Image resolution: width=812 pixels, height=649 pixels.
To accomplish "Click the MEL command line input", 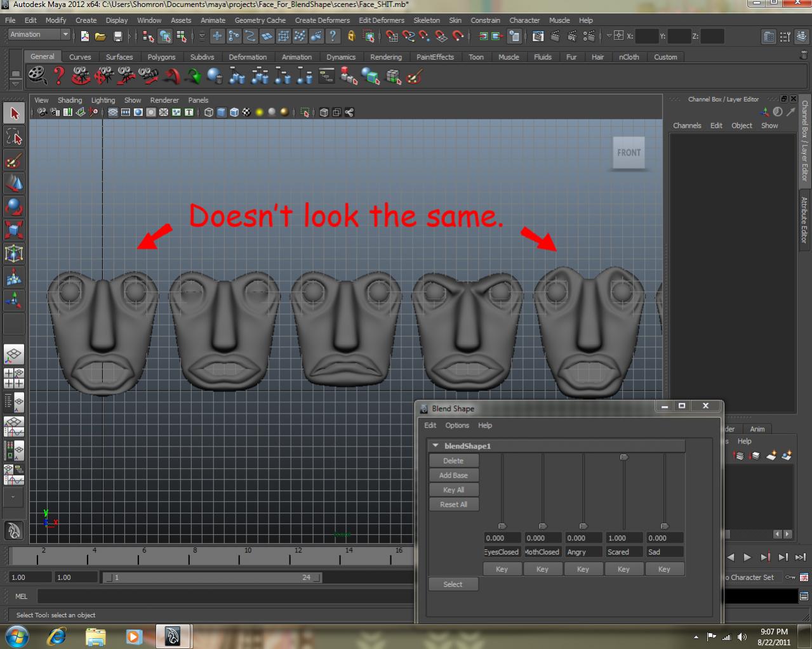I will click(225, 596).
